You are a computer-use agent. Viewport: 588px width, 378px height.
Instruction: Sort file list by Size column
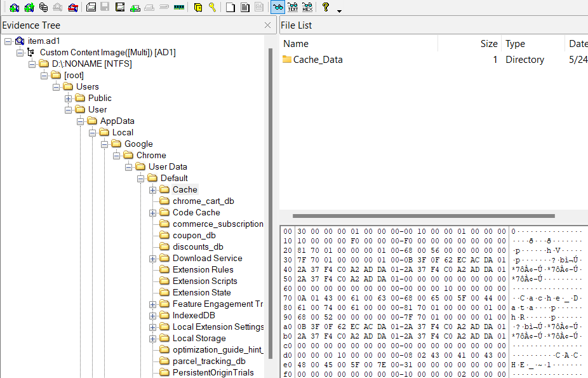point(469,44)
